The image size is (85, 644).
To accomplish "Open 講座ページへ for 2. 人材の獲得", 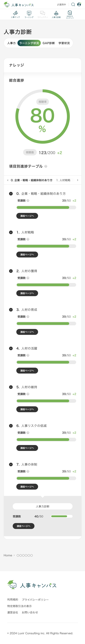I will 27,293.
